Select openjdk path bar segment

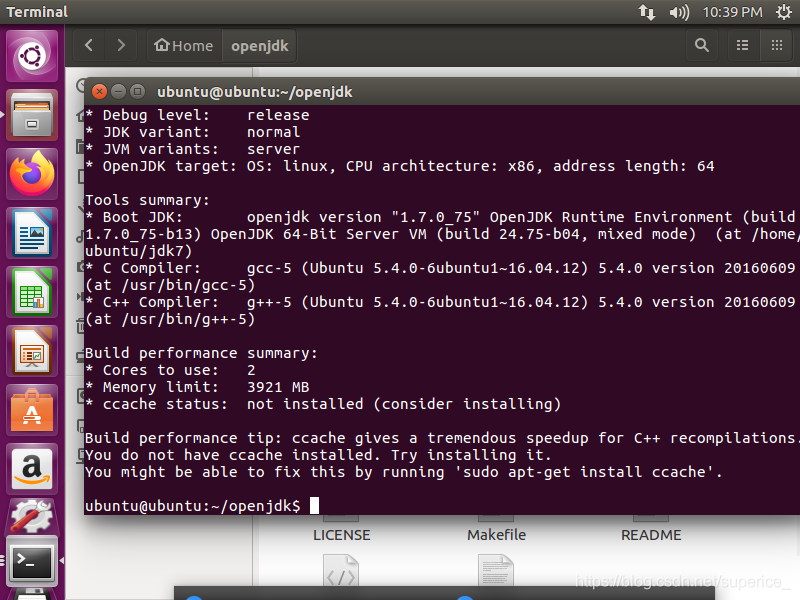(259, 45)
